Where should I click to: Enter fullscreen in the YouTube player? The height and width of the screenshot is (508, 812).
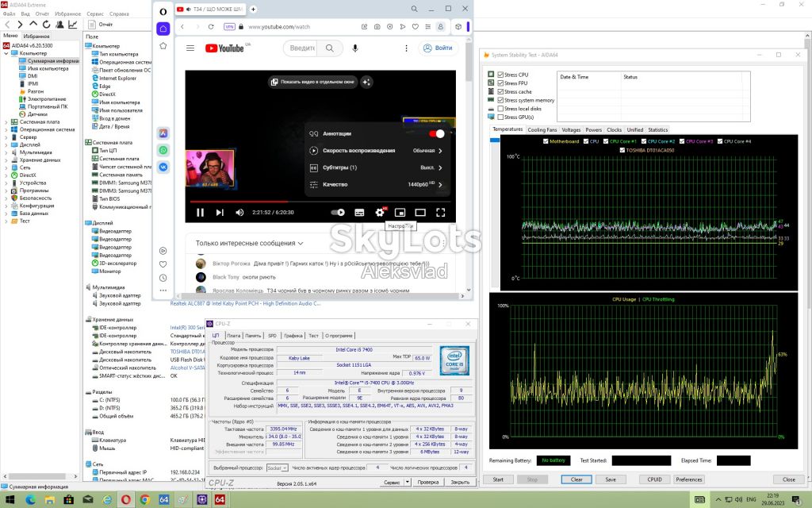tap(440, 213)
